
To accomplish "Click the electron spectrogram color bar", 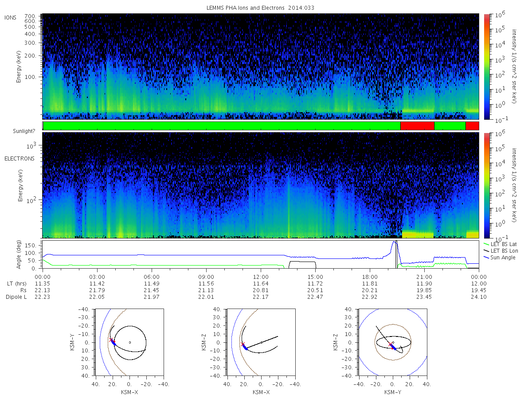I will pos(486,185).
